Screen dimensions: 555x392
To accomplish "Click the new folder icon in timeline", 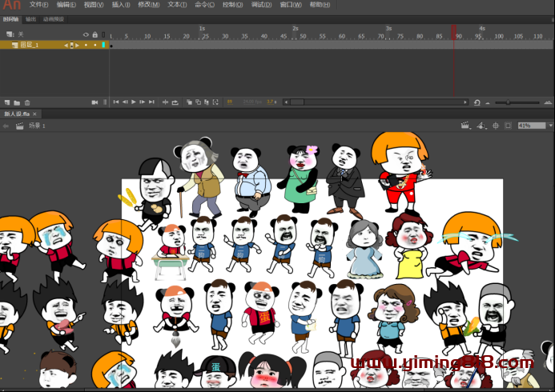I will pos(17,102).
